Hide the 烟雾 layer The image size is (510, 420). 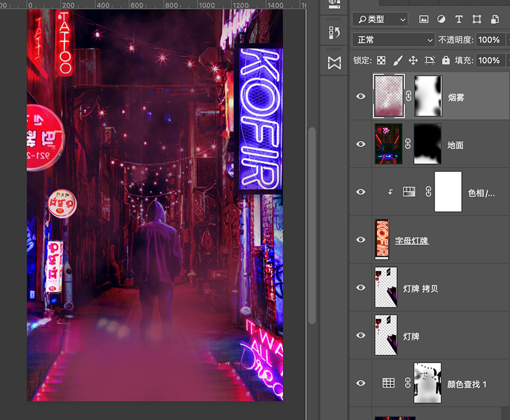361,96
